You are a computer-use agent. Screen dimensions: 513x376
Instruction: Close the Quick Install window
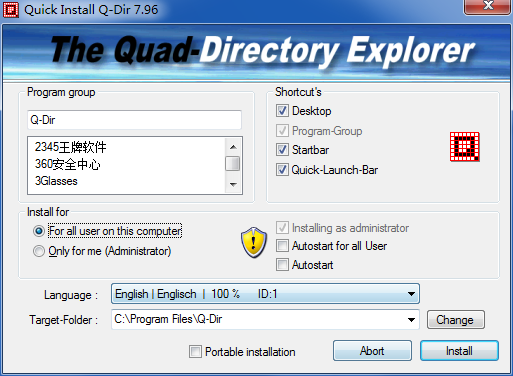(488, 6)
